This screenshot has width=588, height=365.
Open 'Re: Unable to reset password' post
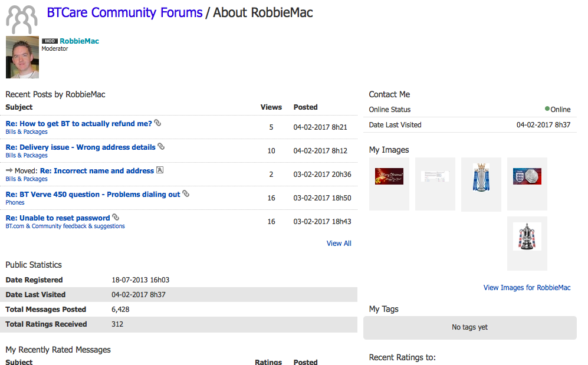58,218
